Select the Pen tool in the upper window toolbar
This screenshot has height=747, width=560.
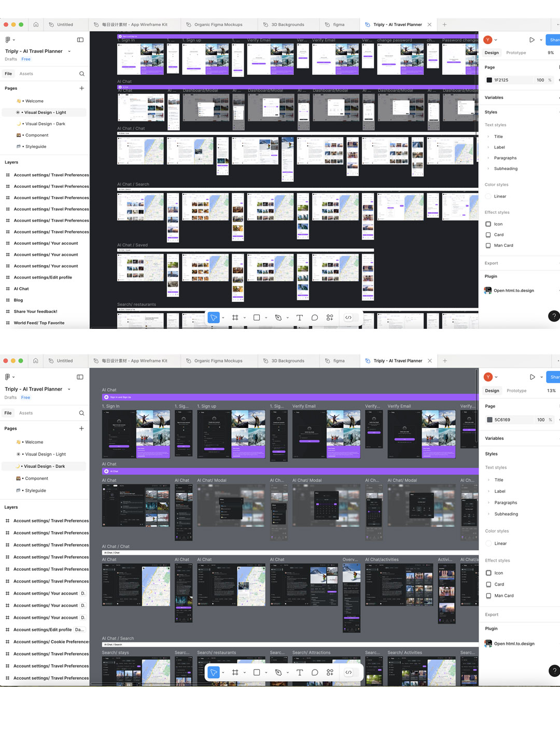pyautogui.click(x=278, y=317)
